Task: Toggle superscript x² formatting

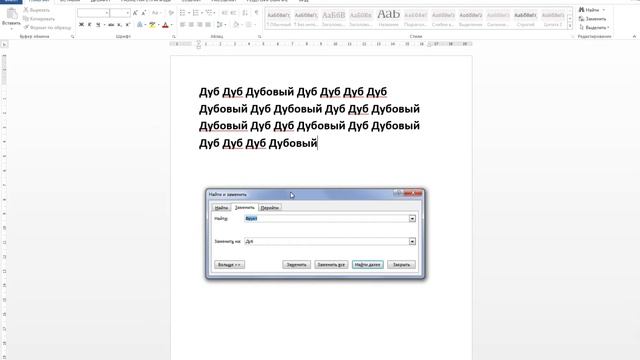Action: 127,25
